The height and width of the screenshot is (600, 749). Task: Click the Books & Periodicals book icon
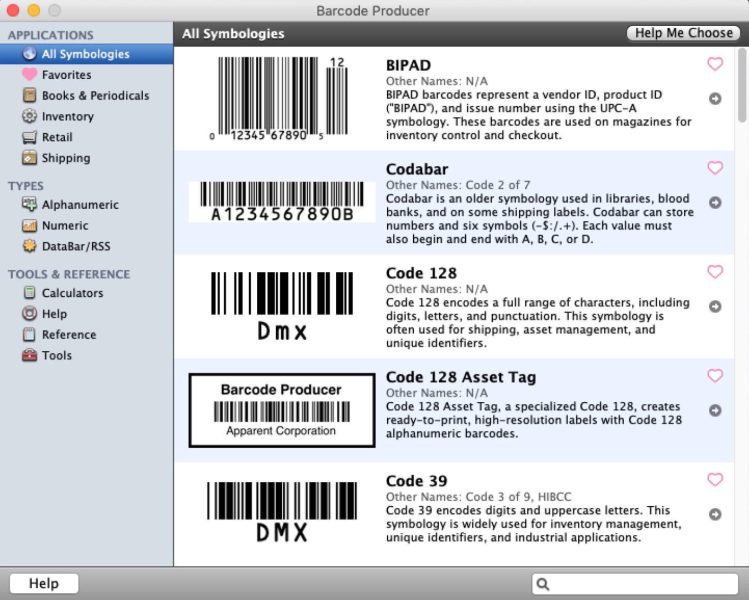click(x=29, y=95)
